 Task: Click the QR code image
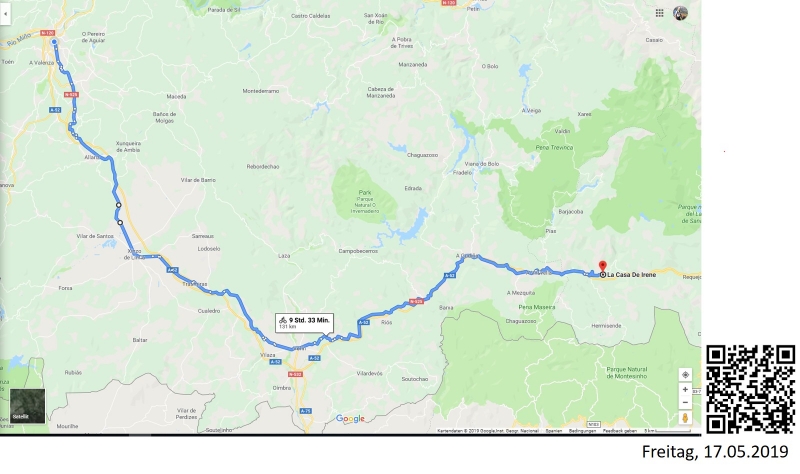click(750, 389)
